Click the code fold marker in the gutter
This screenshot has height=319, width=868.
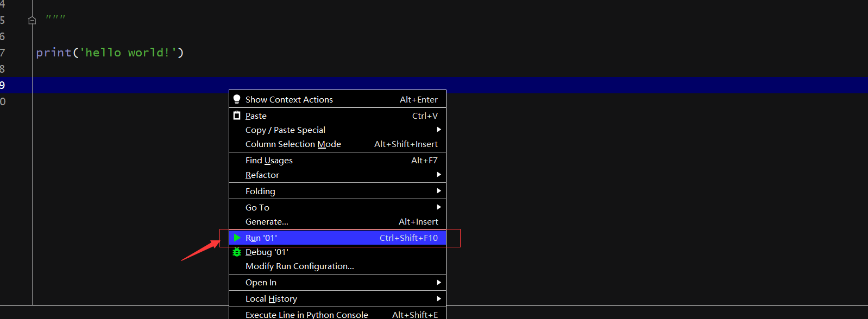coord(32,20)
